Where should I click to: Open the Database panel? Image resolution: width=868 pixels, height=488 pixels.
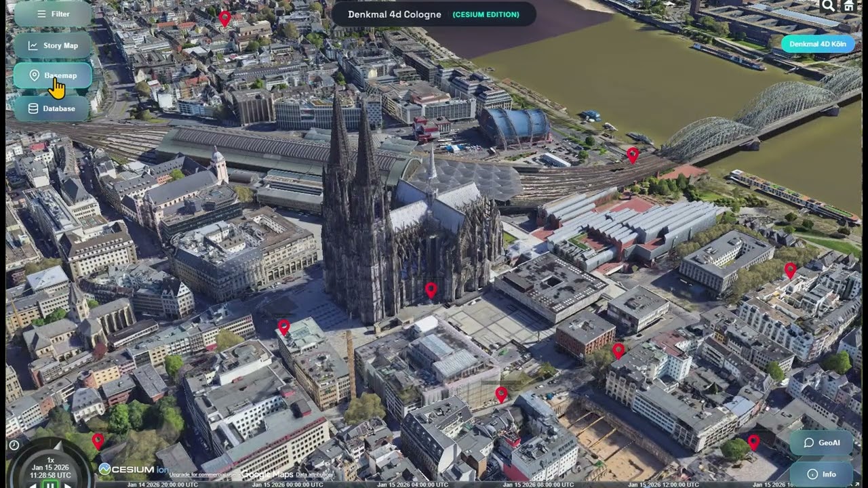click(x=52, y=108)
